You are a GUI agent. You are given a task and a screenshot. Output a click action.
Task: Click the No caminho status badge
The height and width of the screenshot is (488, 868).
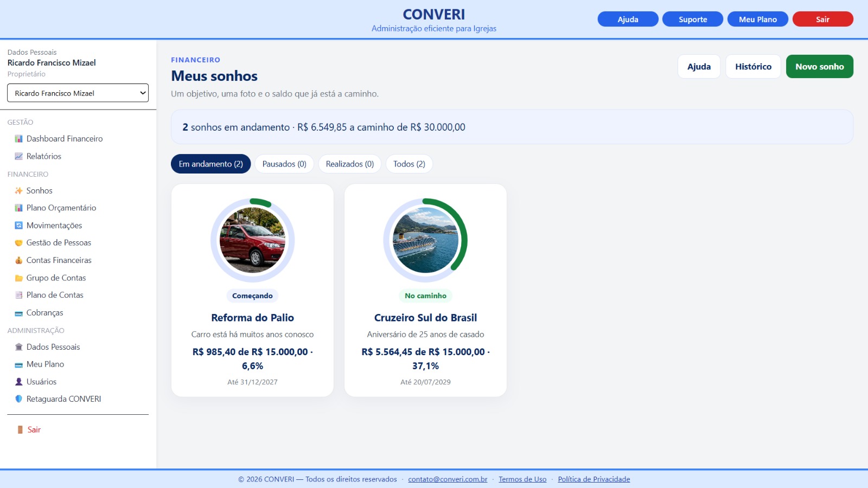(x=425, y=296)
